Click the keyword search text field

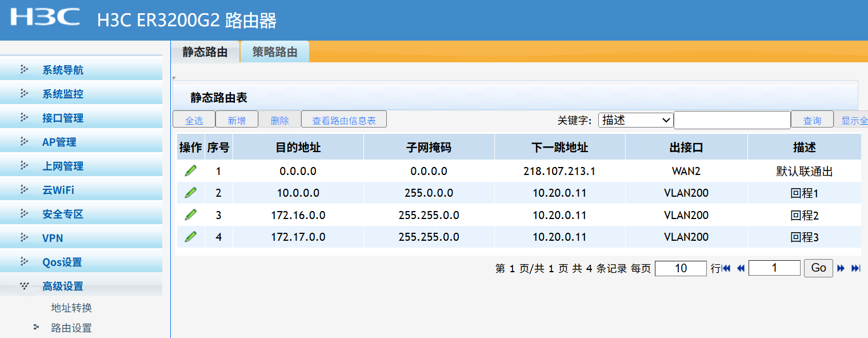click(x=731, y=120)
